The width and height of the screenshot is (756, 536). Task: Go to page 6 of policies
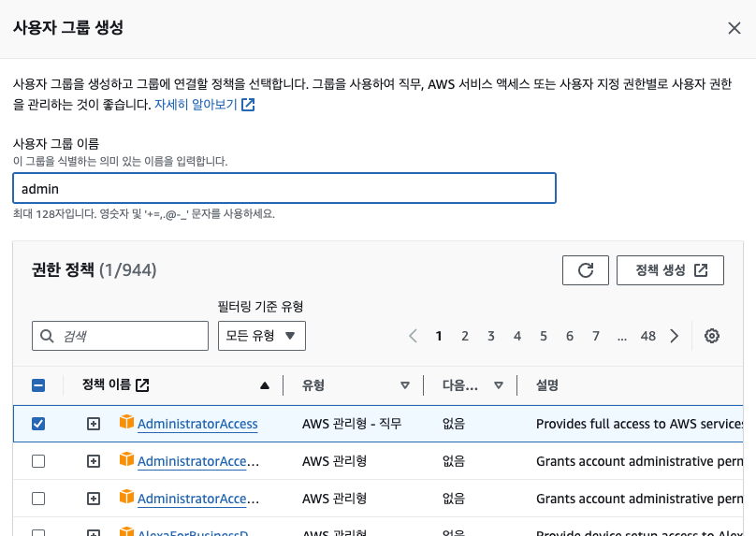(570, 336)
